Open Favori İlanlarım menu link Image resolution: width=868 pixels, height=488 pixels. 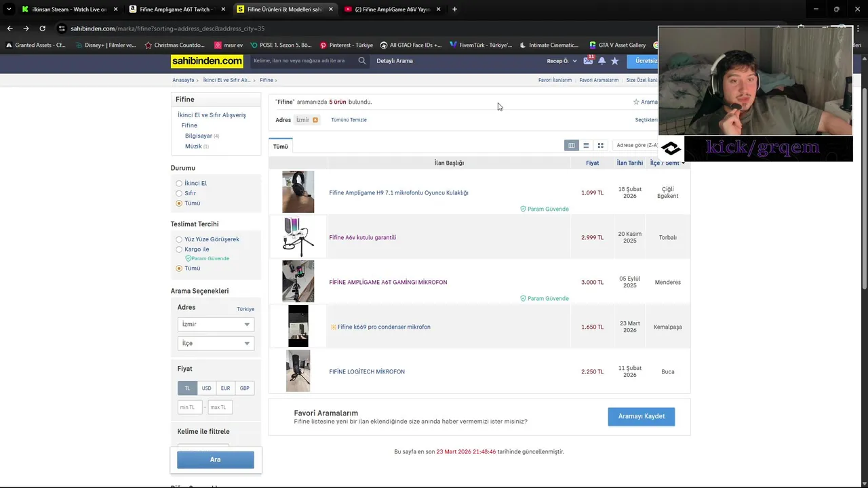(555, 80)
